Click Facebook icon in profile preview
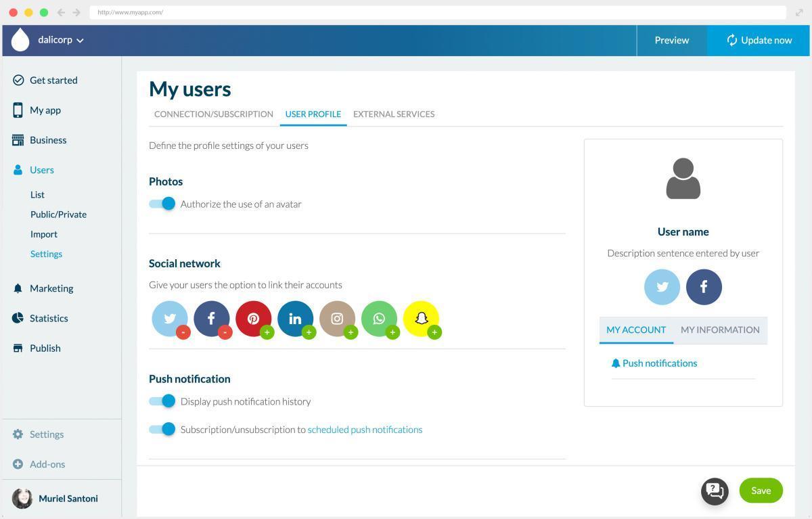The image size is (812, 519). tap(704, 287)
